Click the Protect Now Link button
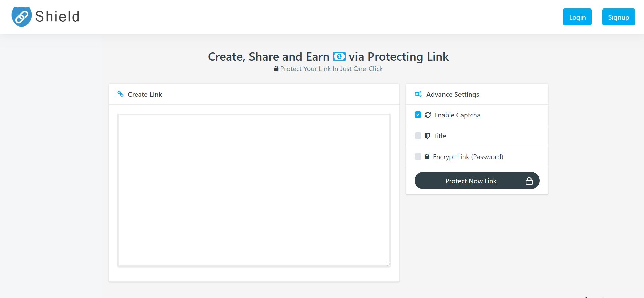The image size is (644, 298). click(x=471, y=181)
